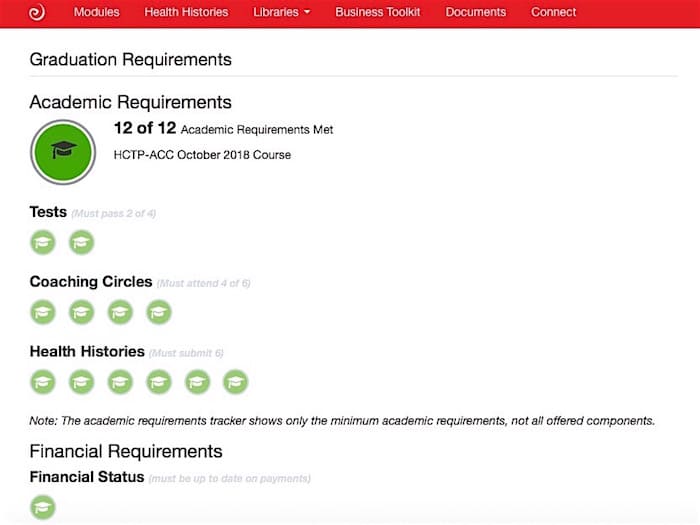Click the red swirl logo in navbar
Viewport: 700px width, 525px height.
[36, 13]
